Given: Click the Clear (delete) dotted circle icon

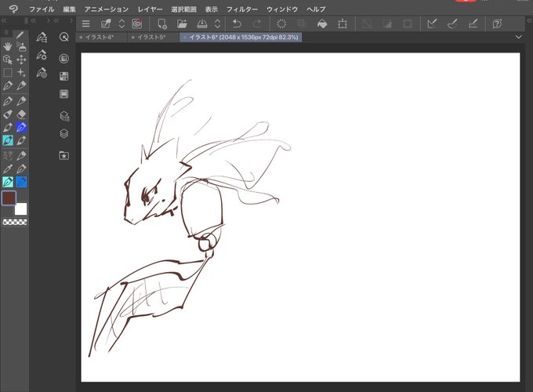Looking at the screenshot, I should click(x=281, y=24).
